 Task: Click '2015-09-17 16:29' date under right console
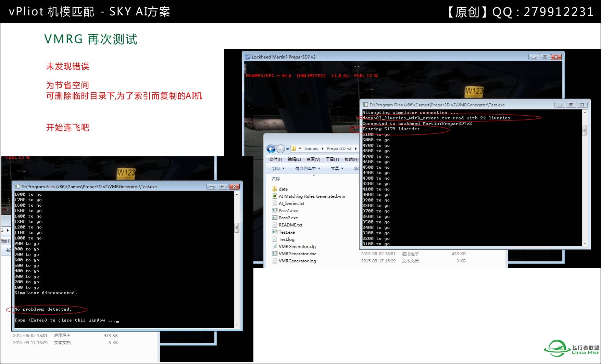click(x=378, y=261)
